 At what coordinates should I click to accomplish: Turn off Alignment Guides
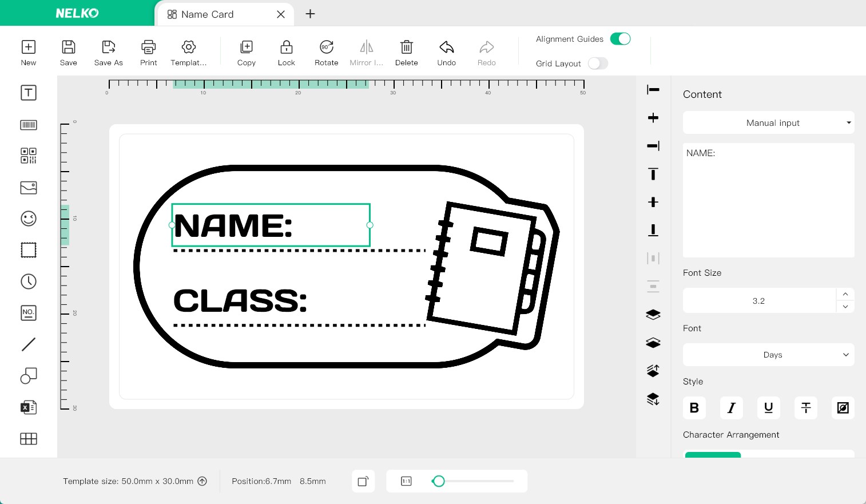coord(621,39)
